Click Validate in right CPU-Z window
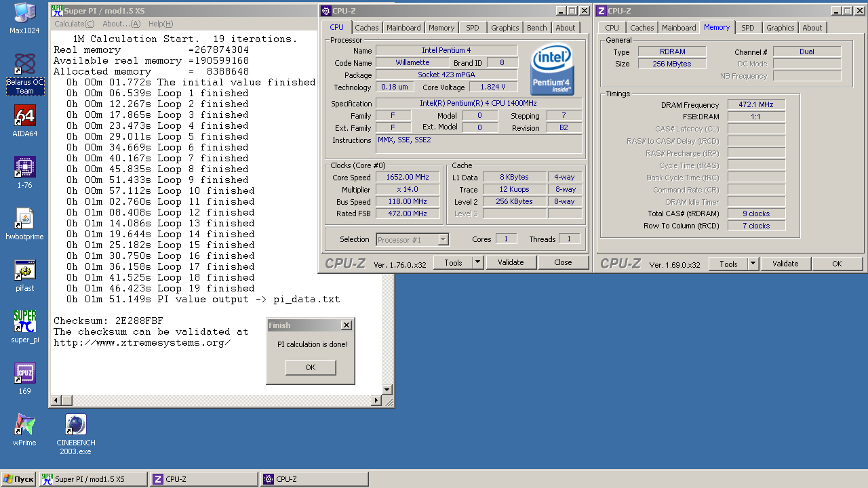The height and width of the screenshot is (488, 868). pyautogui.click(x=785, y=264)
